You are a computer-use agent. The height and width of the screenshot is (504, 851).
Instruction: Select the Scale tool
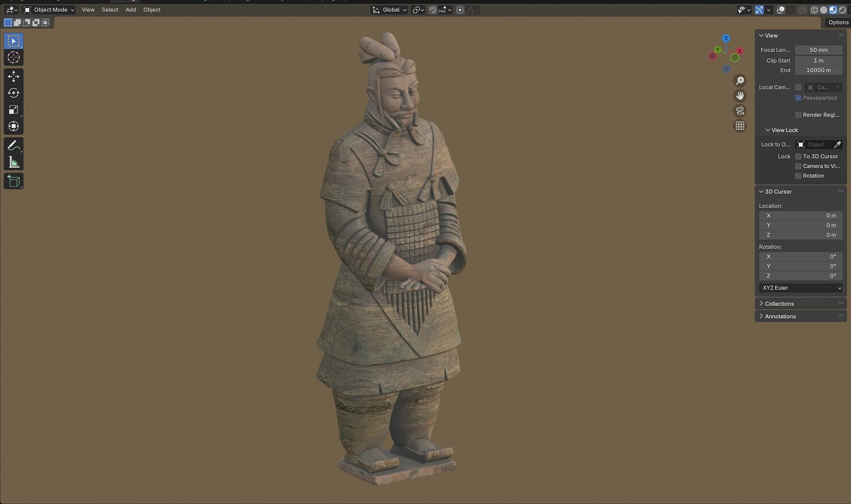point(14,109)
